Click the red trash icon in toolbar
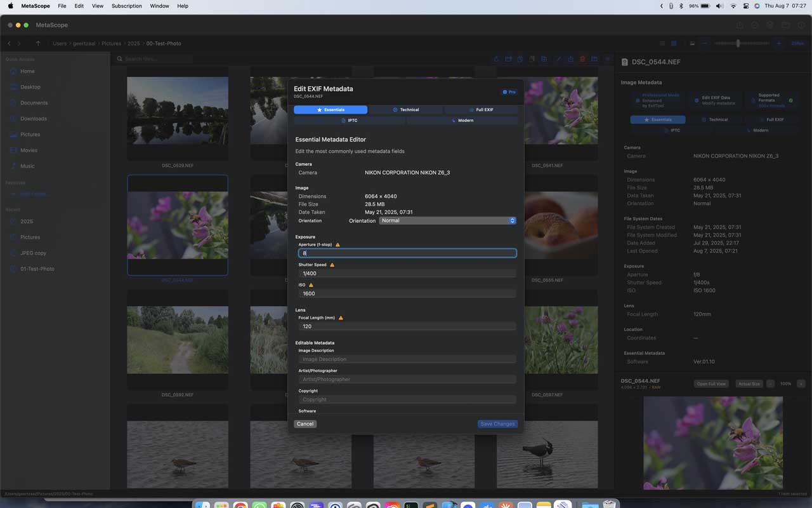This screenshot has height=508, width=812. click(x=582, y=59)
